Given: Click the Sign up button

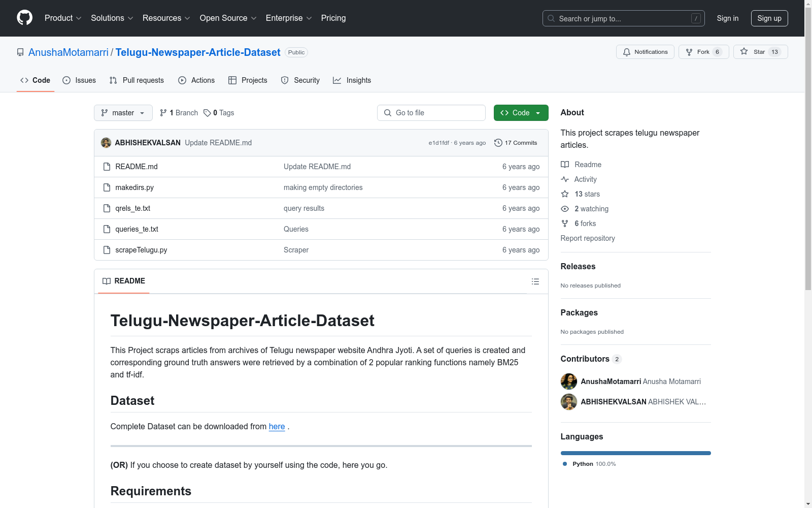Looking at the screenshot, I should (x=769, y=18).
